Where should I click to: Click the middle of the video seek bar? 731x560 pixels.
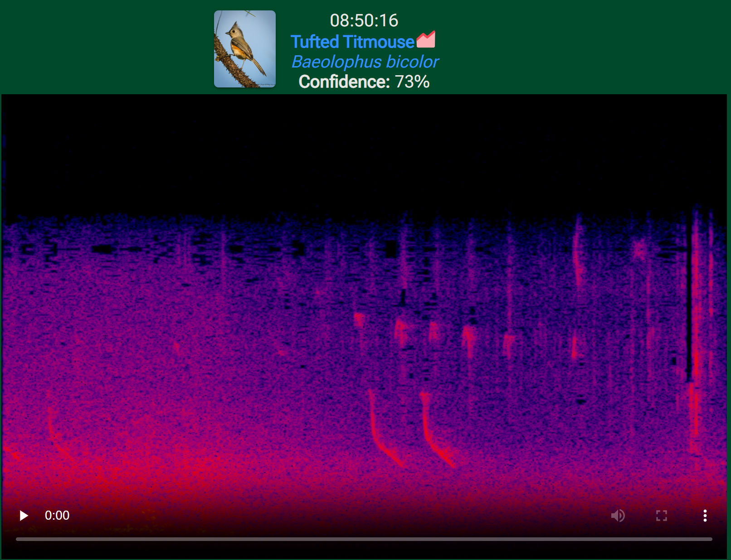coord(364,539)
